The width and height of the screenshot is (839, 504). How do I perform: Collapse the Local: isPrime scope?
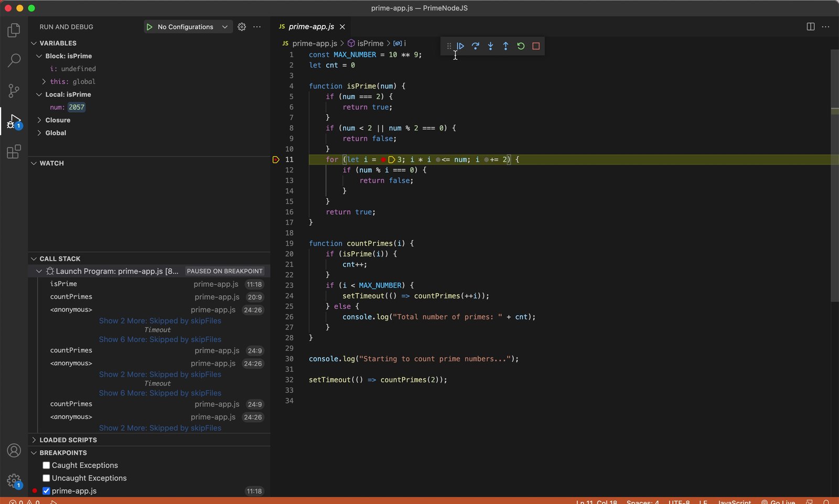(x=39, y=94)
